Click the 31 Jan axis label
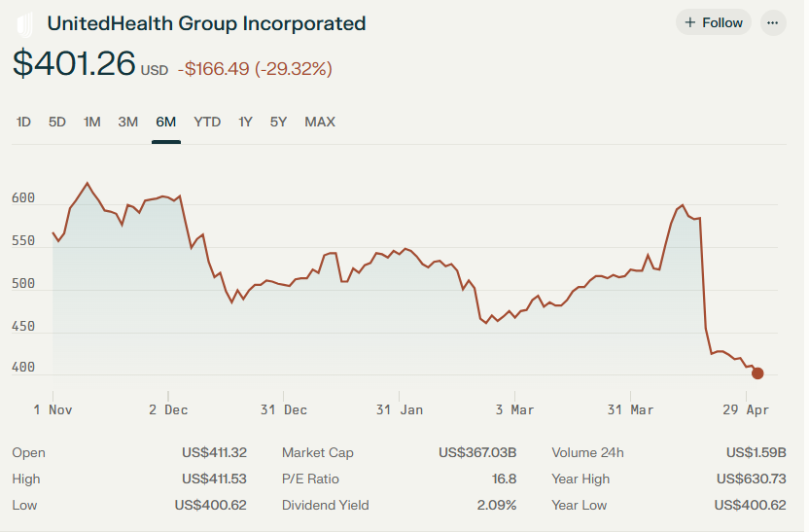This screenshot has height=532, width=809. coord(400,409)
